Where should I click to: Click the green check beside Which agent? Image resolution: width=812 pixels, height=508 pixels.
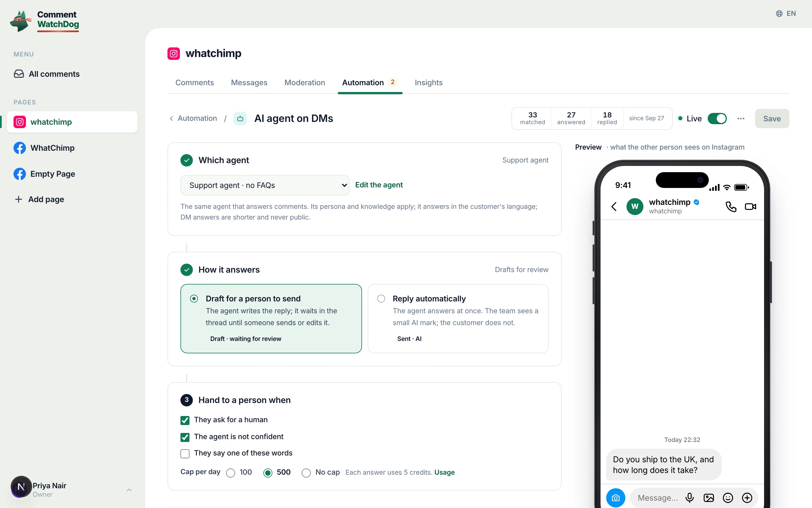pyautogui.click(x=187, y=160)
